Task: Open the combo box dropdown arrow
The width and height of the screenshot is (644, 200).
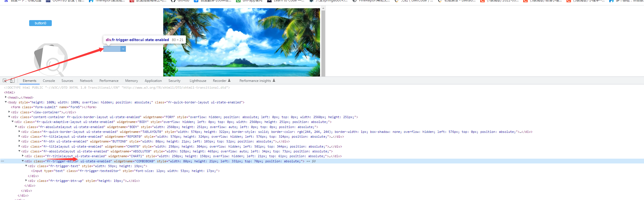Action: 123,49
